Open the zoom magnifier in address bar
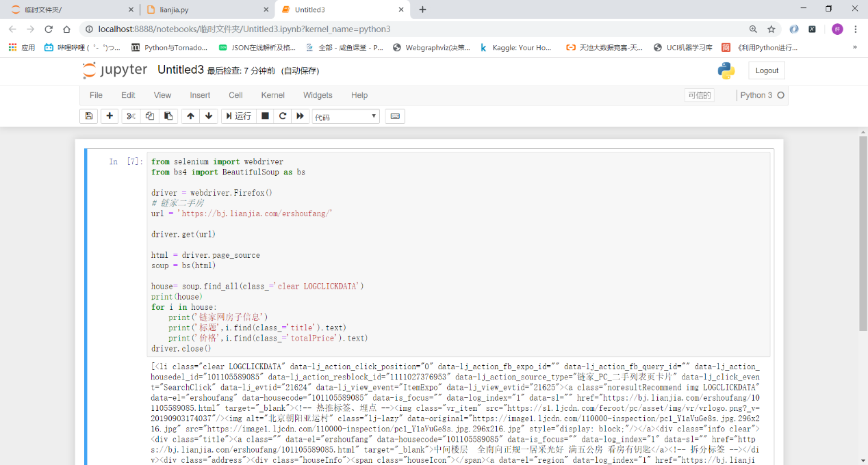The height and width of the screenshot is (465, 868). (753, 29)
